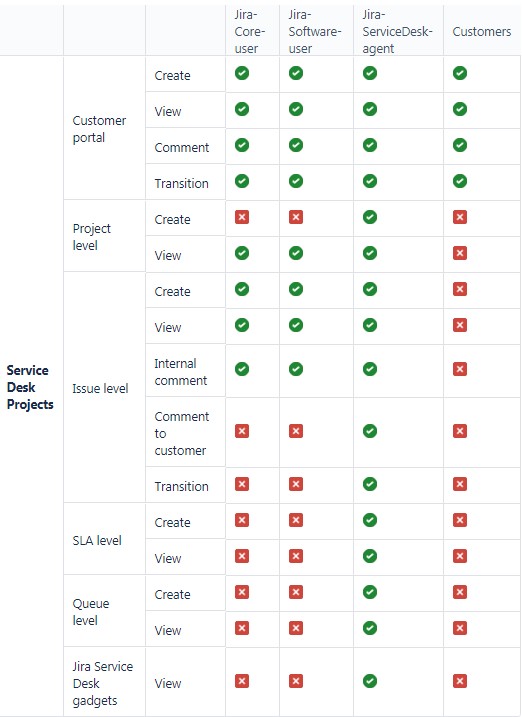Click the Comment to customer row label

pyautogui.click(x=181, y=433)
